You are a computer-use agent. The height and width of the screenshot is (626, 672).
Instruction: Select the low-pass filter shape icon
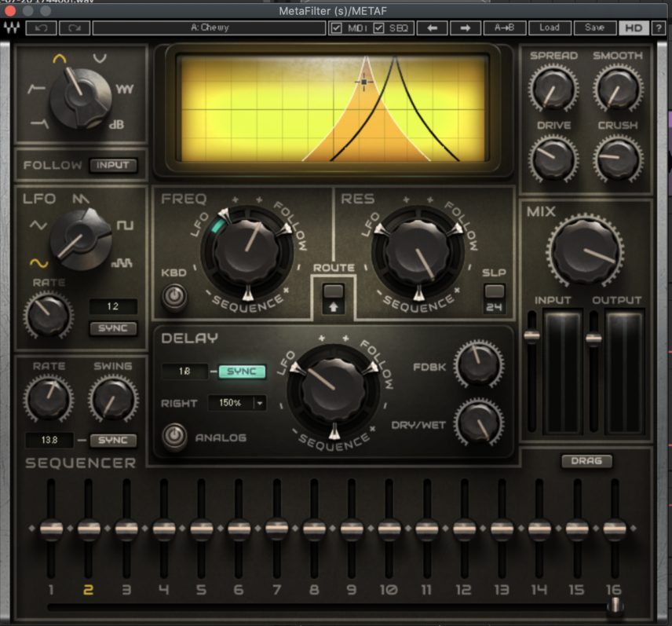click(40, 123)
